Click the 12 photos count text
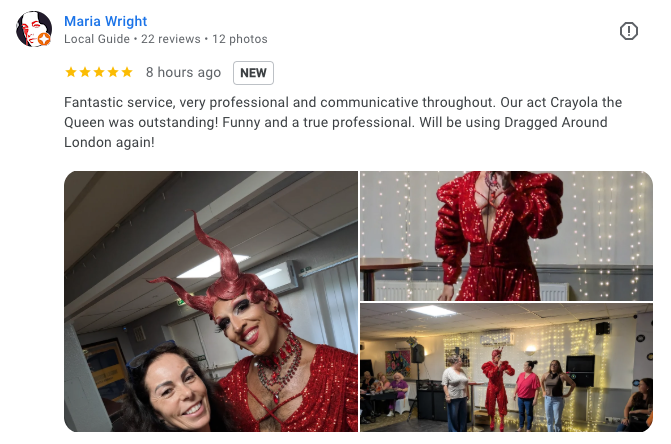The height and width of the screenshot is (444, 671). click(x=240, y=39)
